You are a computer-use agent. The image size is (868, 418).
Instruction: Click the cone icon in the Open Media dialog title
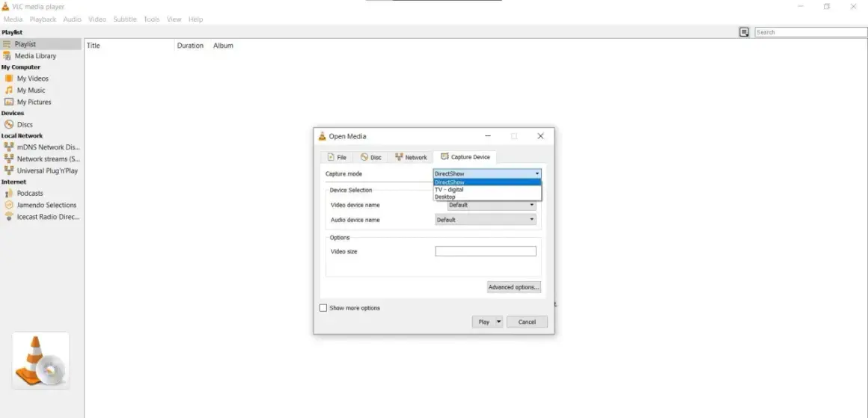click(323, 136)
